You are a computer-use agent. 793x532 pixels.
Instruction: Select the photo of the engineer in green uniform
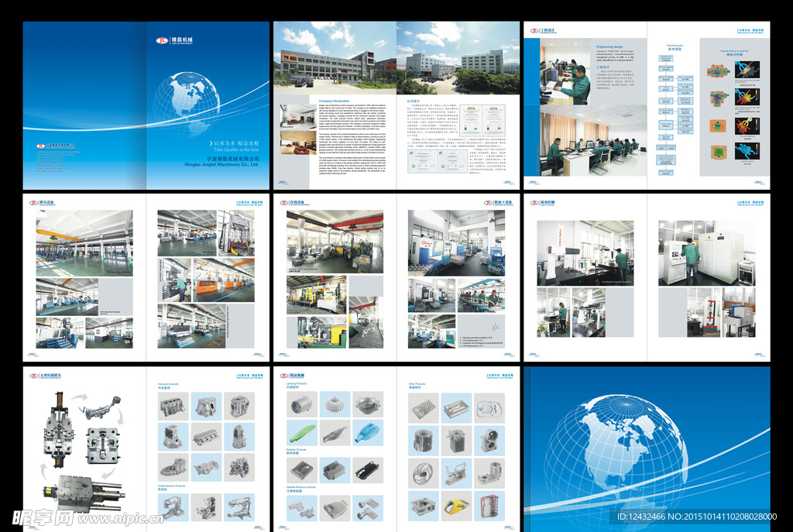pyautogui.click(x=565, y=72)
